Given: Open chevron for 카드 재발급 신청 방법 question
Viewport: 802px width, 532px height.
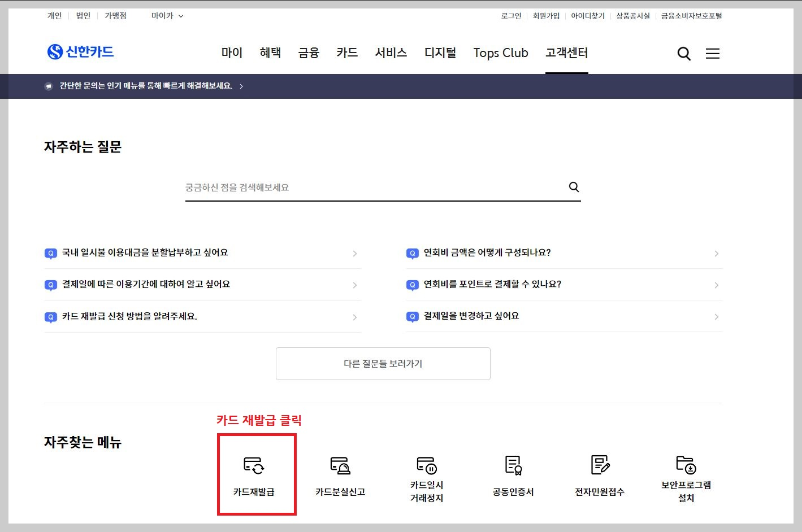Looking at the screenshot, I should (354, 317).
